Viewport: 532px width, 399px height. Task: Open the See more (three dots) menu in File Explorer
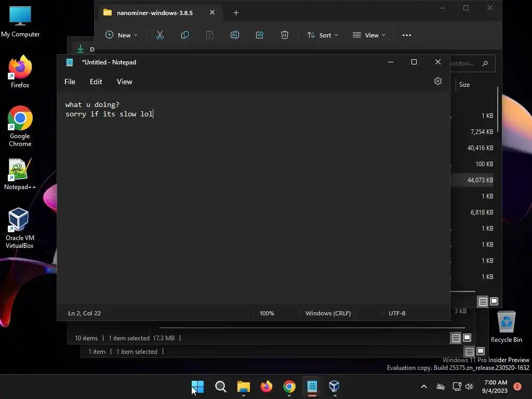click(406, 35)
